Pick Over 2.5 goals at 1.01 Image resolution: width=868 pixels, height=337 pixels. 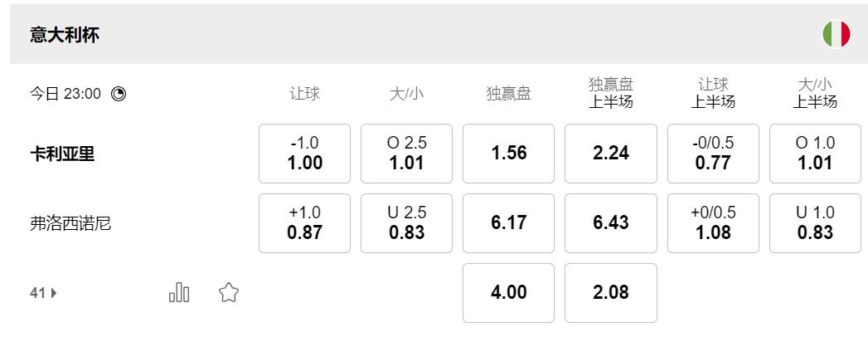406,154
